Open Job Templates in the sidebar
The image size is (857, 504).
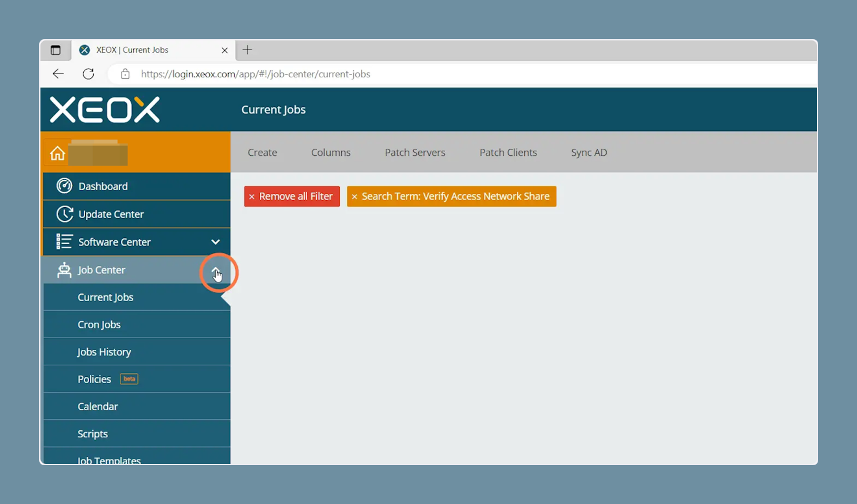click(x=137, y=456)
